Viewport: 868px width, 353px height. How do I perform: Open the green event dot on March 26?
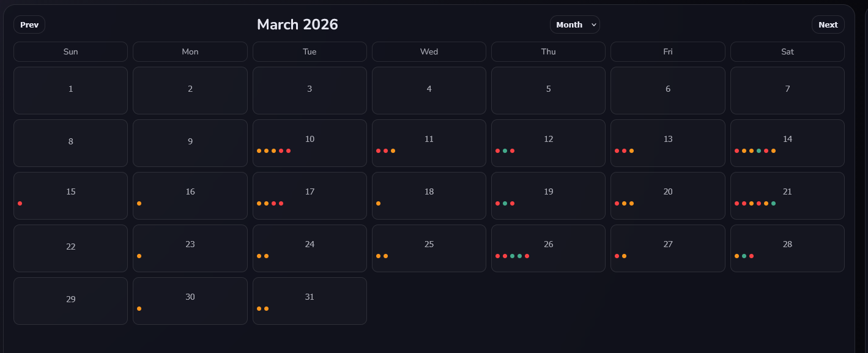(x=513, y=256)
